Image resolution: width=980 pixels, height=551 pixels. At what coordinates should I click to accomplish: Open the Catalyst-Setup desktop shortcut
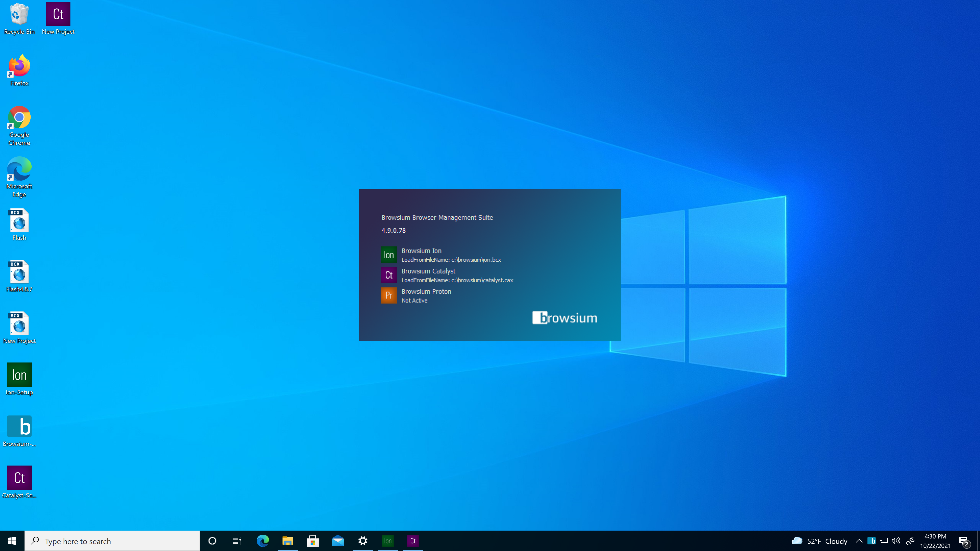point(19,478)
